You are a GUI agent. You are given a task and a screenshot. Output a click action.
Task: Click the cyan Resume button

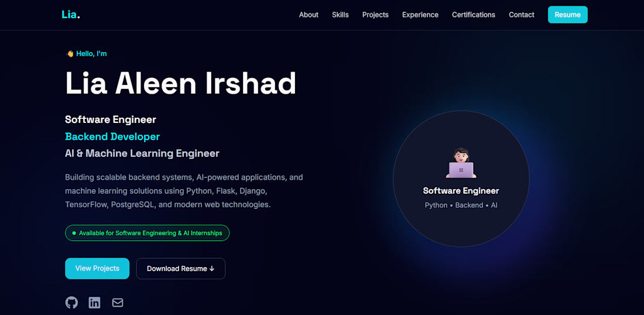pyautogui.click(x=568, y=15)
